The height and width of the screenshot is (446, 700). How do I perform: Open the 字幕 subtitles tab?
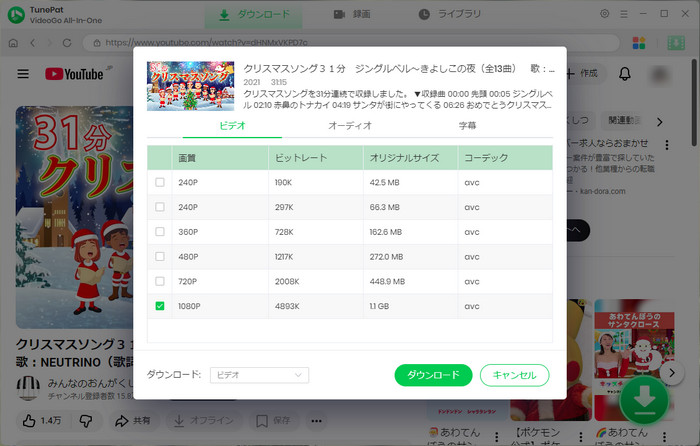pyautogui.click(x=467, y=126)
